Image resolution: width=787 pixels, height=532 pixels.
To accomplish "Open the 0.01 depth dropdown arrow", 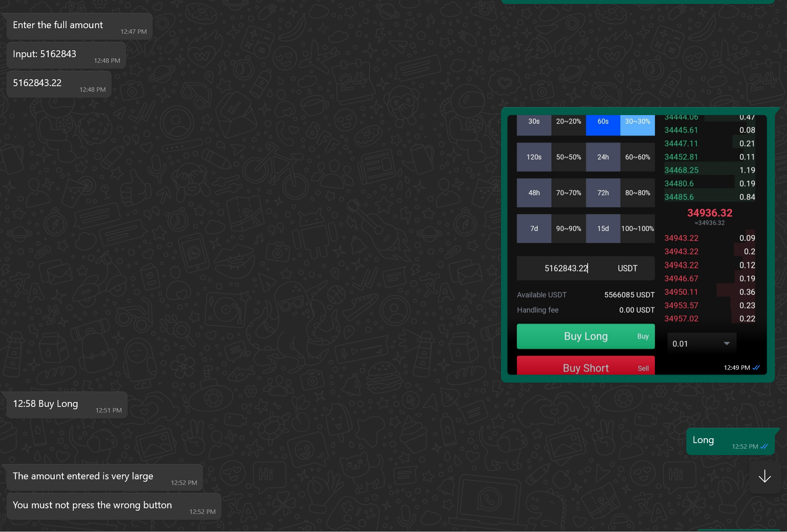I will pyautogui.click(x=726, y=344).
